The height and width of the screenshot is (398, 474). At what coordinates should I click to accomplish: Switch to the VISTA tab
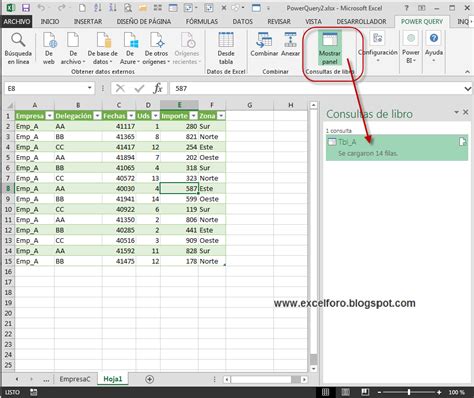click(314, 22)
